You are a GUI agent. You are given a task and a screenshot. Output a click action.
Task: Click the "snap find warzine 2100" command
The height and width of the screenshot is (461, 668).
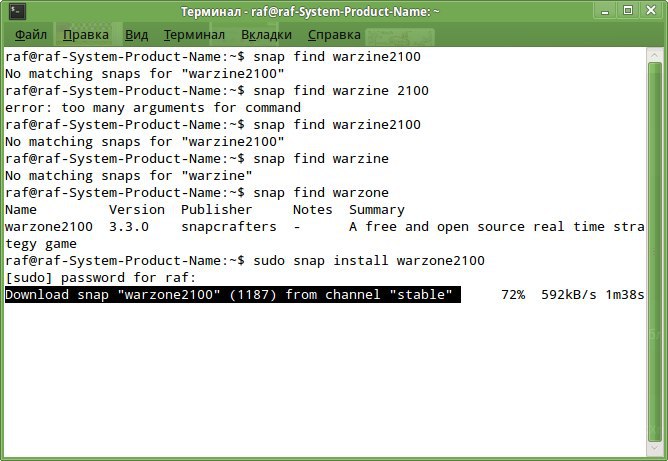(x=341, y=90)
